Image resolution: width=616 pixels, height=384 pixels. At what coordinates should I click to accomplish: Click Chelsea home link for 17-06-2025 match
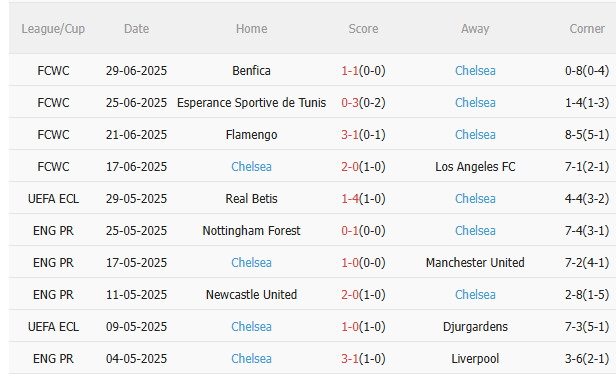pos(251,167)
